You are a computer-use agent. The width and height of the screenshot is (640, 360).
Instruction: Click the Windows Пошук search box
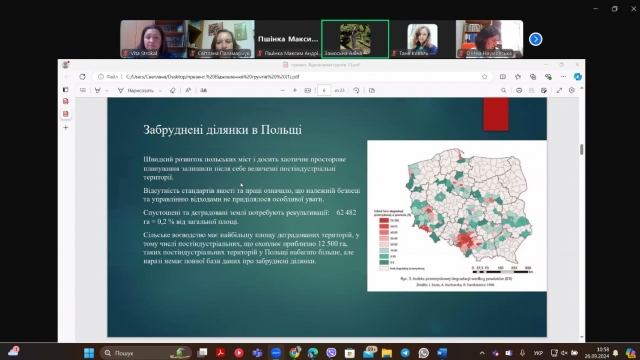click(146, 353)
